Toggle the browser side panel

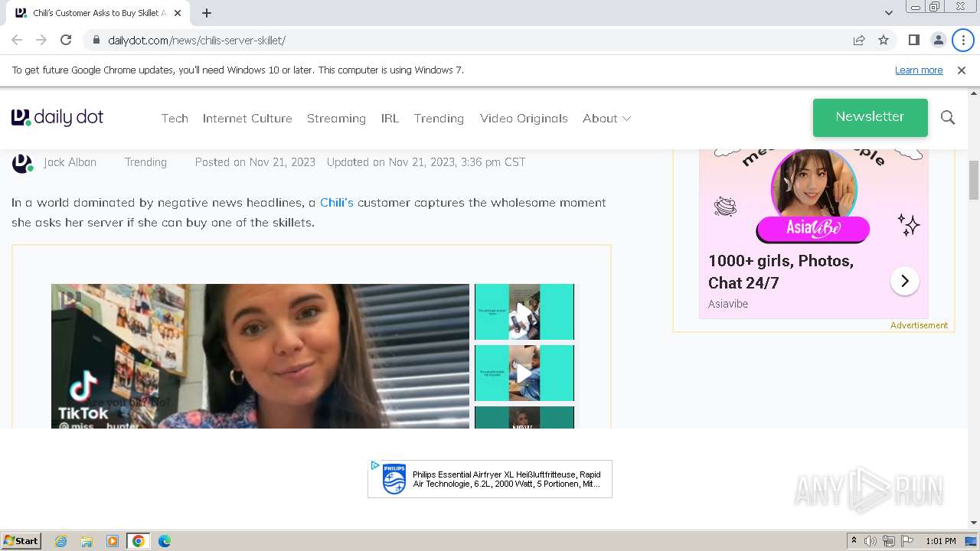913,40
